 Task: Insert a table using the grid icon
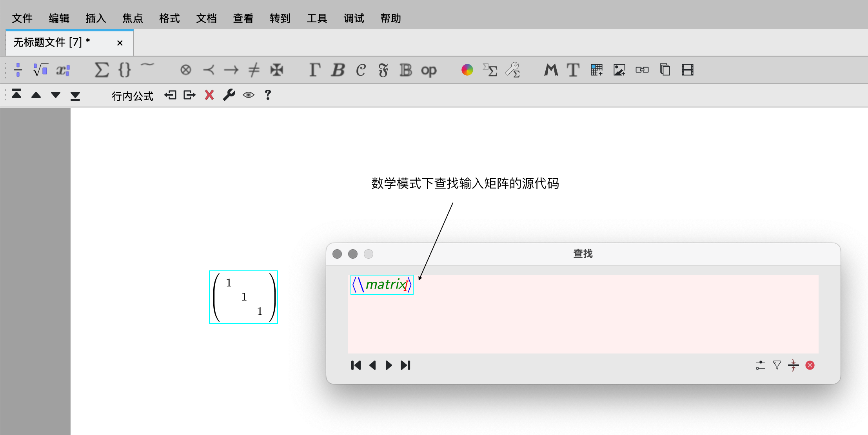(x=596, y=70)
